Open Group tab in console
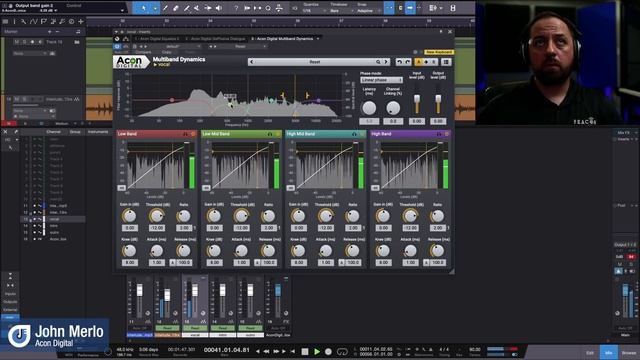Viewport: 640px width, 360px height. [75, 132]
